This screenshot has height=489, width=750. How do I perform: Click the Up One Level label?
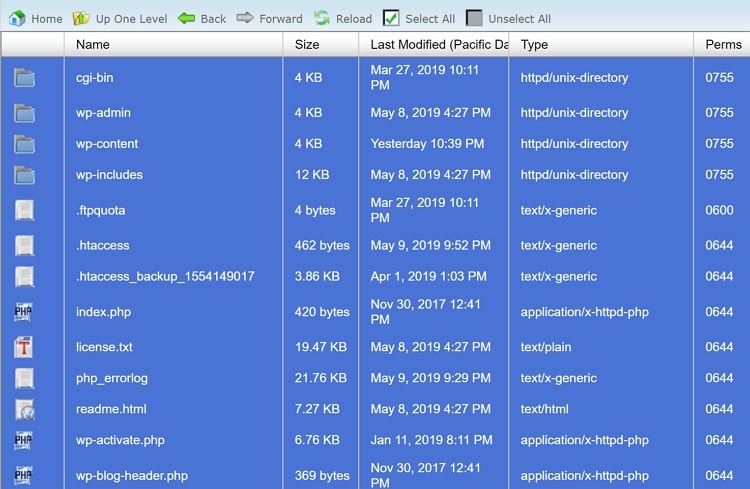point(132,19)
